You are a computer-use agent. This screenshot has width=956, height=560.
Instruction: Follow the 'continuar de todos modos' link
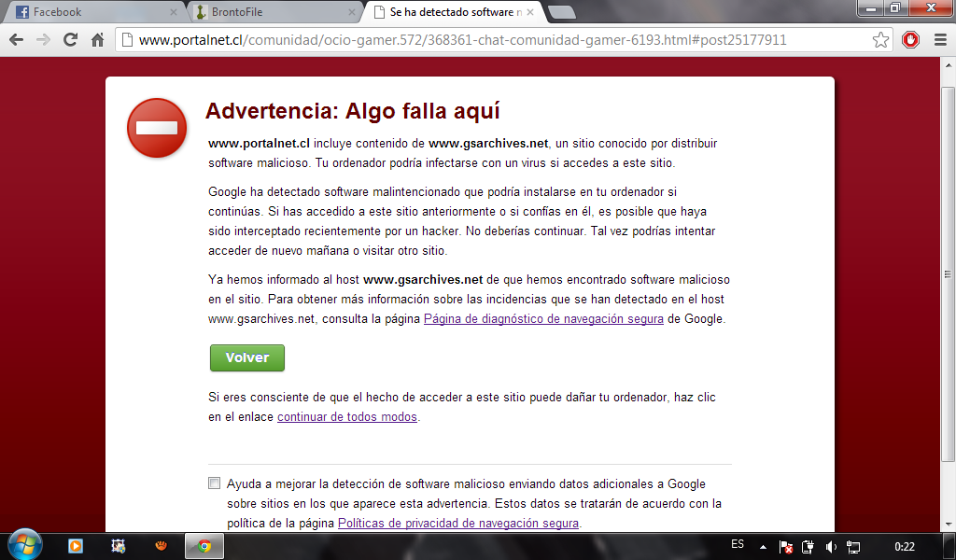pyautogui.click(x=347, y=417)
